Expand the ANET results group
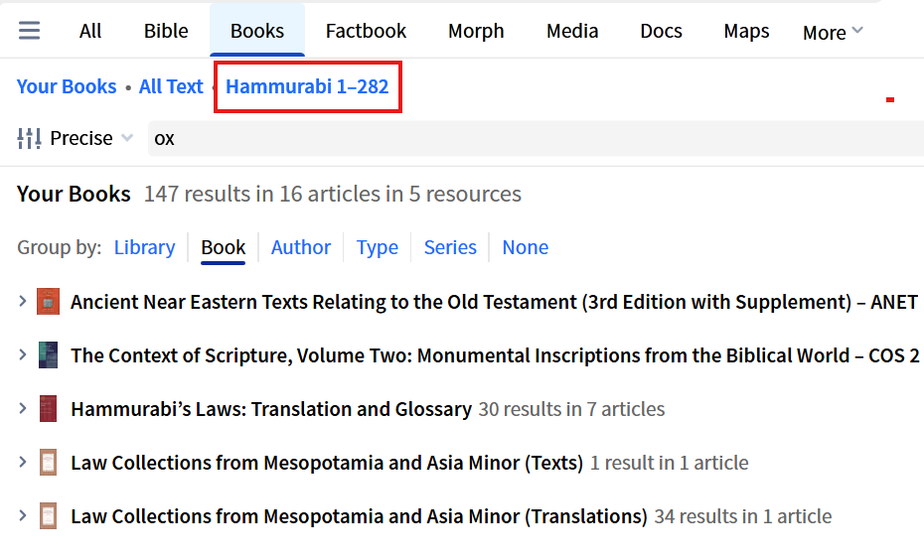The image size is (924, 560). coord(23,302)
